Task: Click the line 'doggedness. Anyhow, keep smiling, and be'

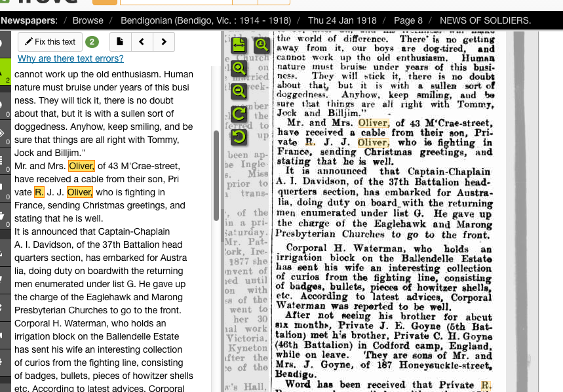Action: click(104, 127)
